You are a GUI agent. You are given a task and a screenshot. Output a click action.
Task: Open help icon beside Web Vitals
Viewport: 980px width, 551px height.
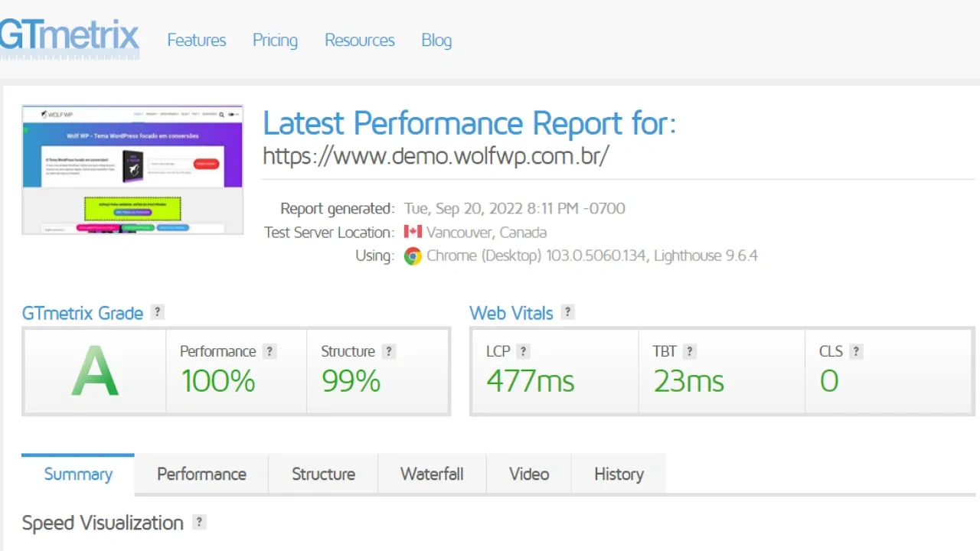[x=567, y=312]
